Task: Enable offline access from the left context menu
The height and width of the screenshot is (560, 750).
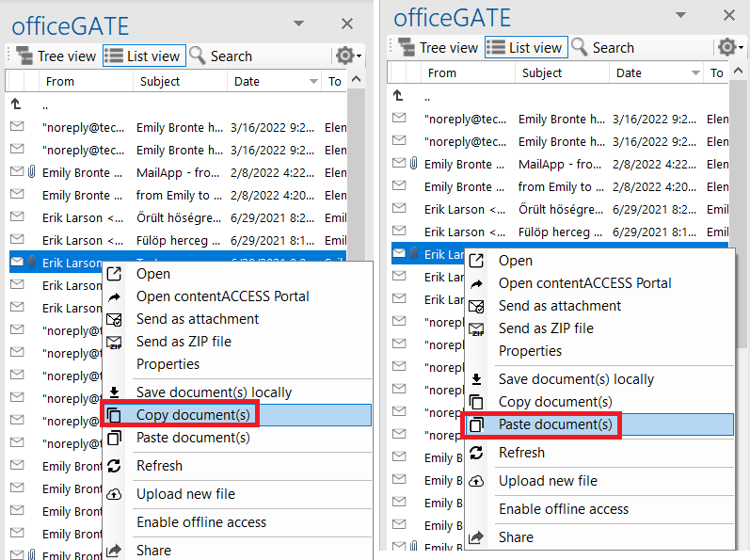Action: point(200,522)
